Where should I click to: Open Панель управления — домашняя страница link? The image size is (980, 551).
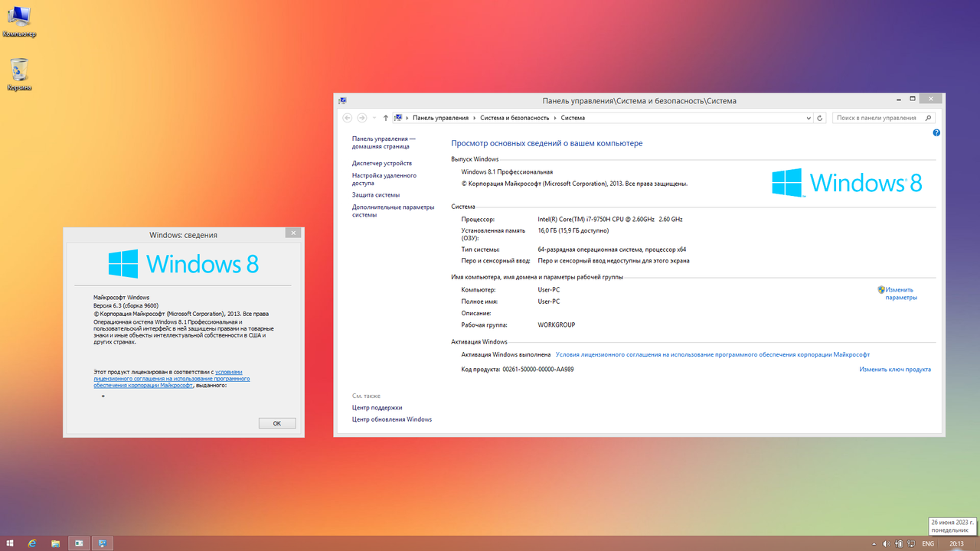coord(384,142)
